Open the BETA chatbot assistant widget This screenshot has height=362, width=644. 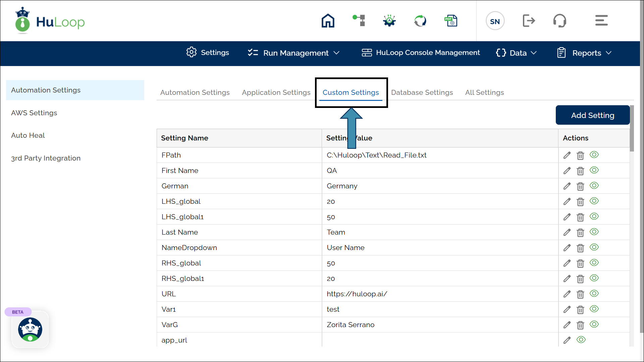click(x=30, y=329)
